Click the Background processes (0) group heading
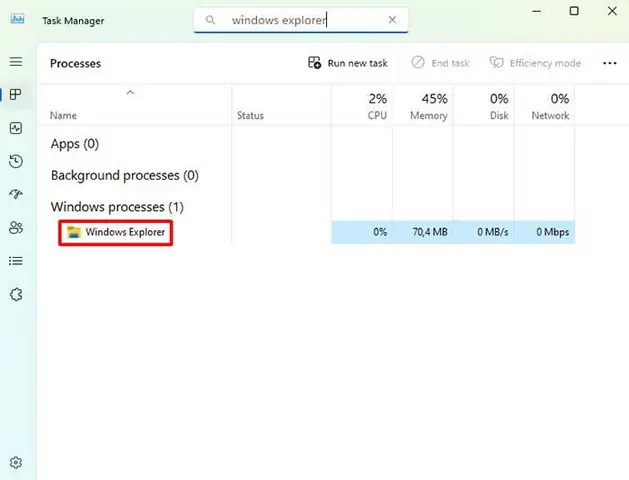Screen dimensions: 629x480 click(125, 175)
